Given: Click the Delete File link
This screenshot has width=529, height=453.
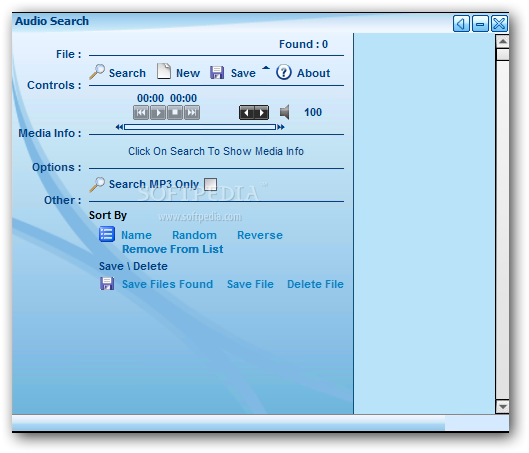Looking at the screenshot, I should click(x=315, y=284).
